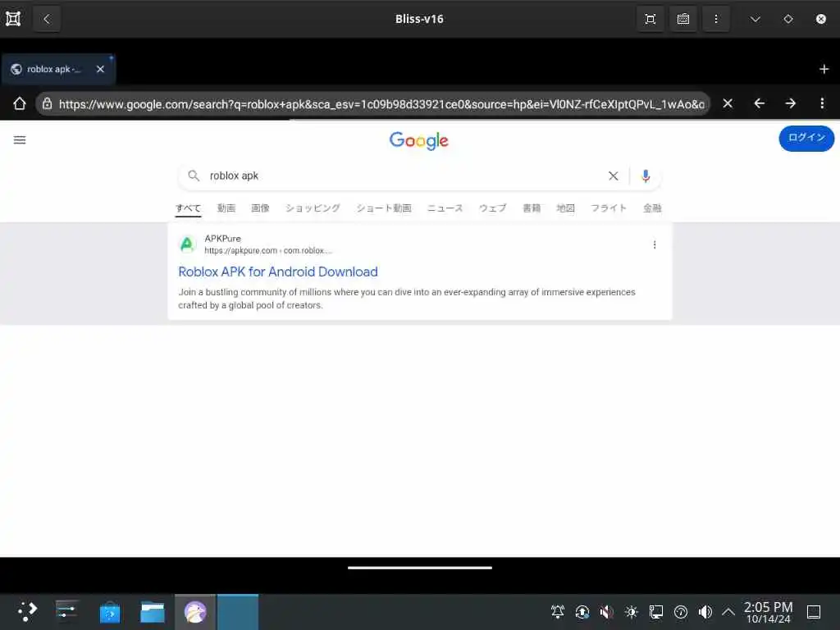Switch to the GNOME Boxes taskbar entry
This screenshot has width=840, height=630.
click(x=195, y=612)
